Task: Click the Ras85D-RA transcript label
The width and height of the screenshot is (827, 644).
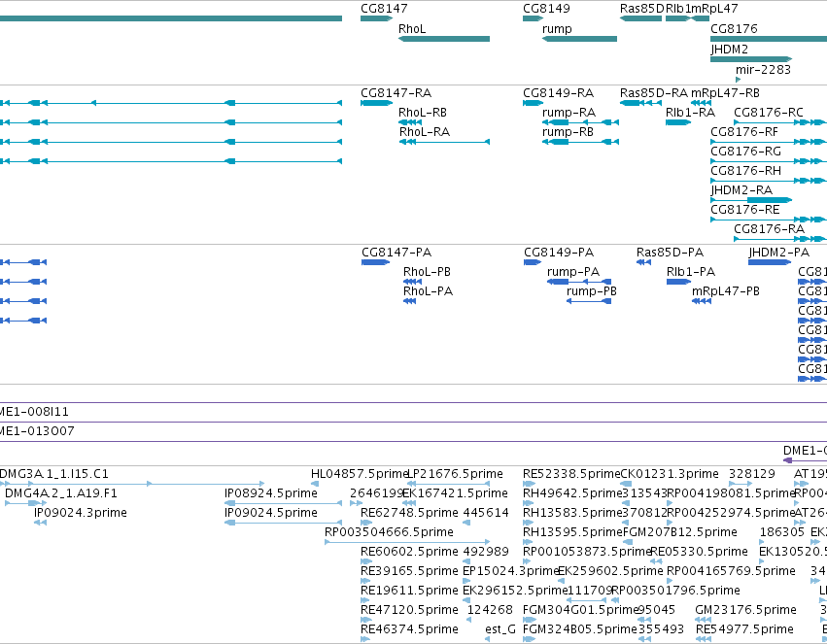Action: tap(654, 93)
